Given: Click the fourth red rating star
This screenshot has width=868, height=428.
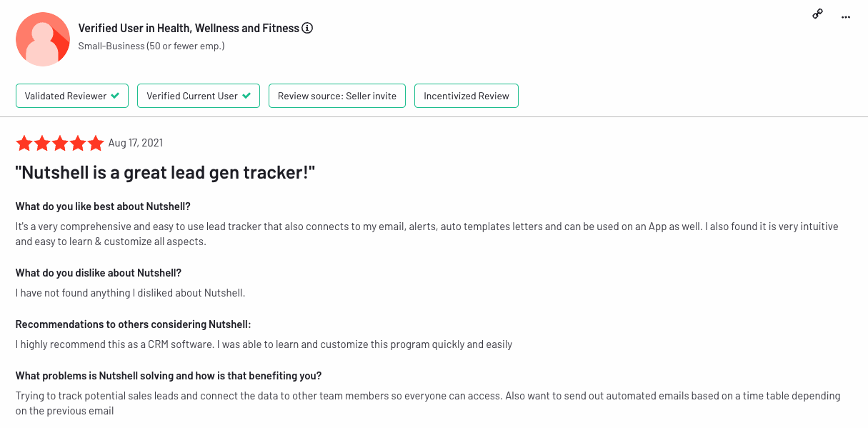Looking at the screenshot, I should click(78, 144).
